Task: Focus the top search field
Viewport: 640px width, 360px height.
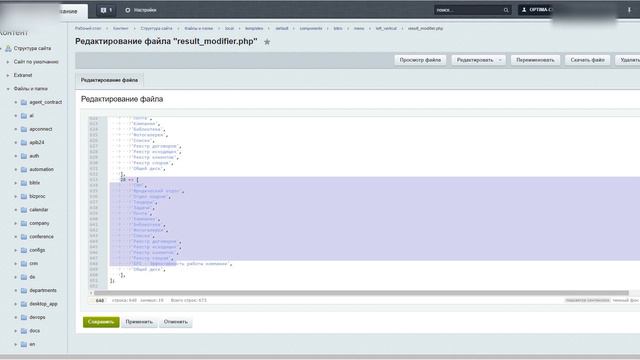Action: click(x=468, y=10)
